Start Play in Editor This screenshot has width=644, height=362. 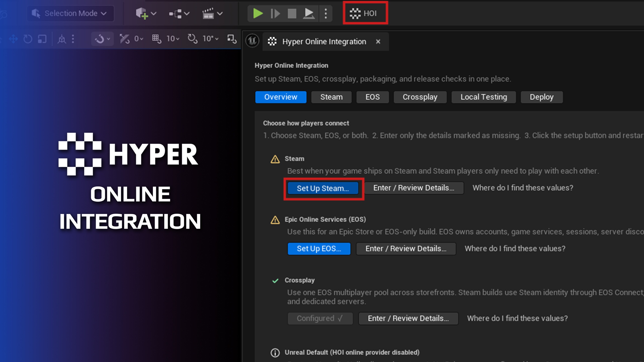[x=258, y=13]
